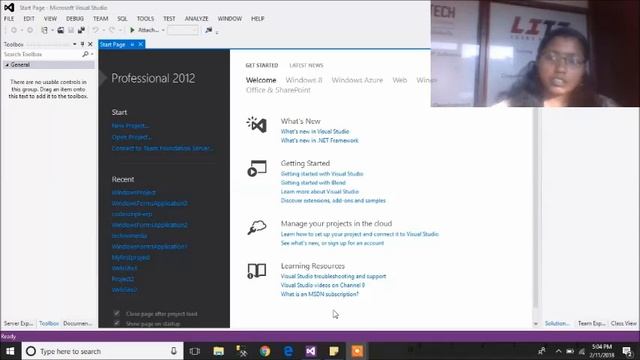Open Getting started with Blend link
The image size is (640, 360).
(x=313, y=182)
